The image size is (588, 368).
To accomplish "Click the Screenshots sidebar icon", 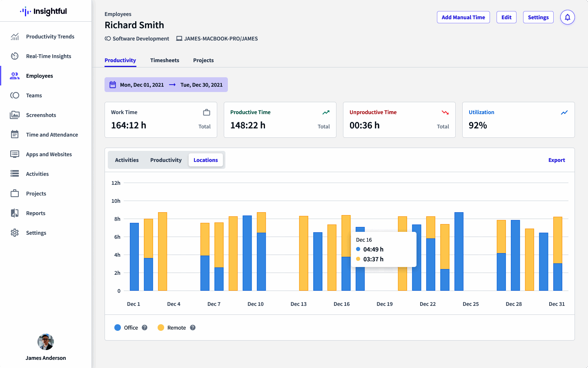I will [x=15, y=115].
